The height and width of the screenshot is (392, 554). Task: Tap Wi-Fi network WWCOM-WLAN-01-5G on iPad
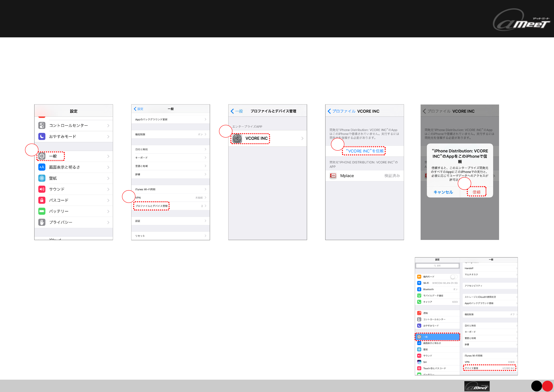[445, 283]
